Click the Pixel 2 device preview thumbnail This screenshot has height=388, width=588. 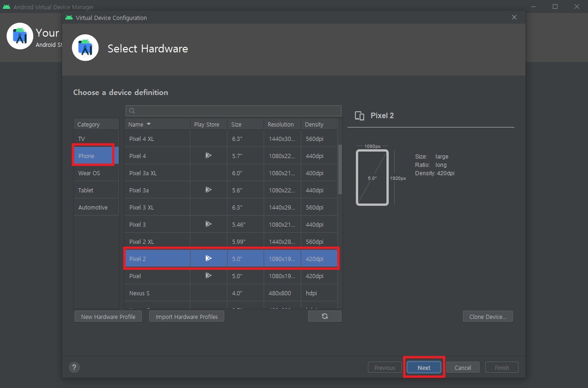point(372,178)
